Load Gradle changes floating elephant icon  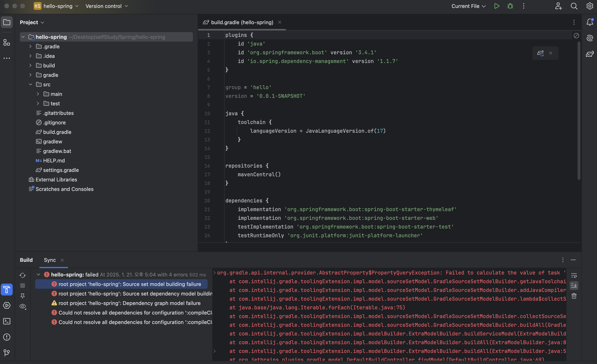(x=540, y=53)
